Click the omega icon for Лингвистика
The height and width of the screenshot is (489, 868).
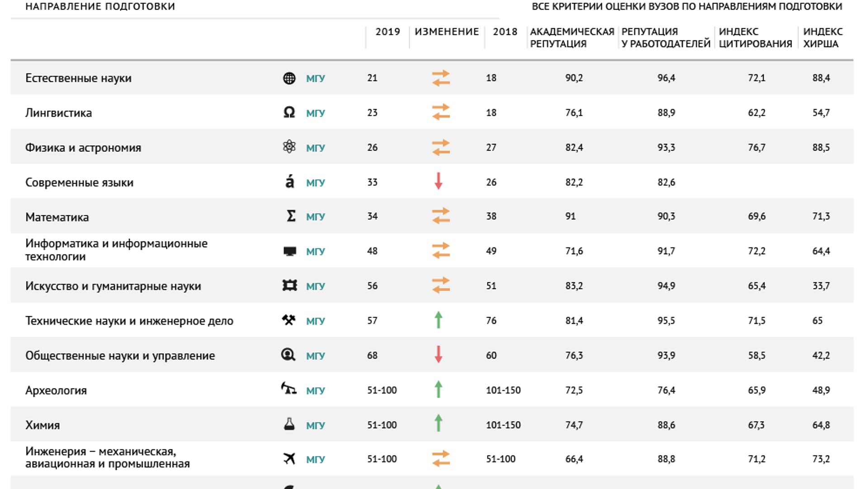tap(289, 112)
